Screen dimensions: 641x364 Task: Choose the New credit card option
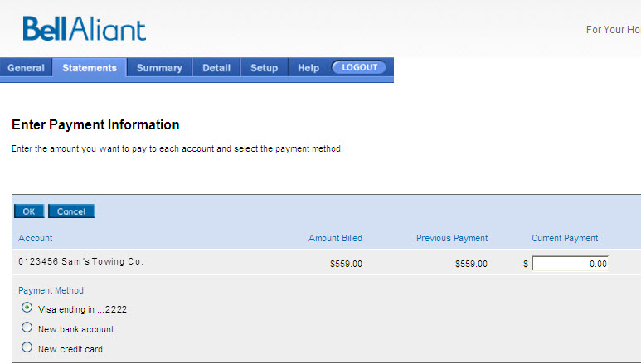click(x=27, y=347)
